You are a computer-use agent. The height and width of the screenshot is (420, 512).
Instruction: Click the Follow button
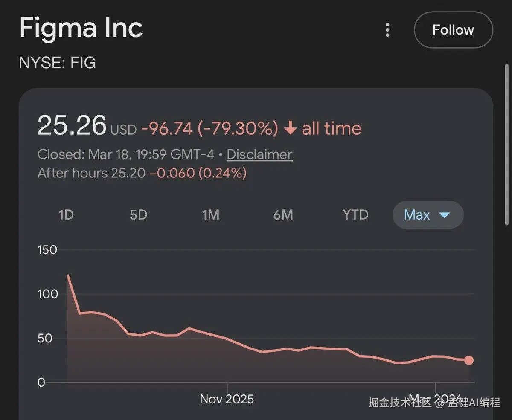[453, 30]
